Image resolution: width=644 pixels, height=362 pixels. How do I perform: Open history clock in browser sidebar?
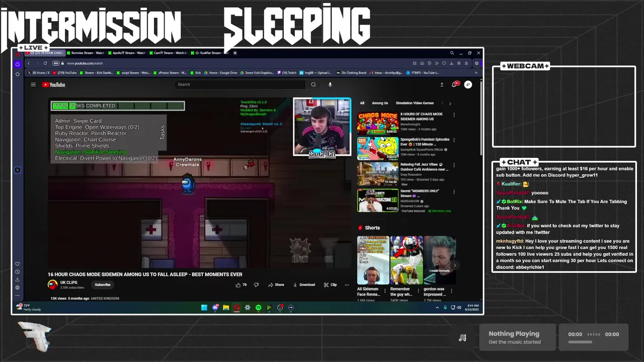[18, 272]
